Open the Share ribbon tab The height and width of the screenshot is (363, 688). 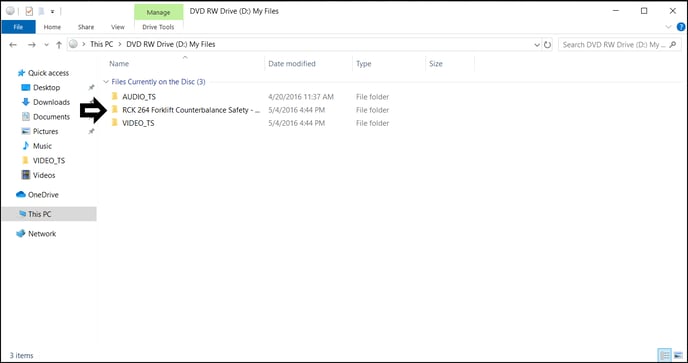pos(86,27)
